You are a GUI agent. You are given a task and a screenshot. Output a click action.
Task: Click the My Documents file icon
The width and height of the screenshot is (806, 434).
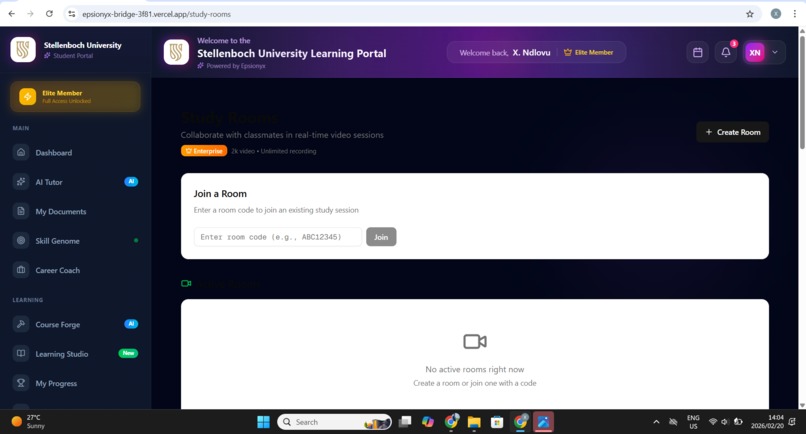21,211
